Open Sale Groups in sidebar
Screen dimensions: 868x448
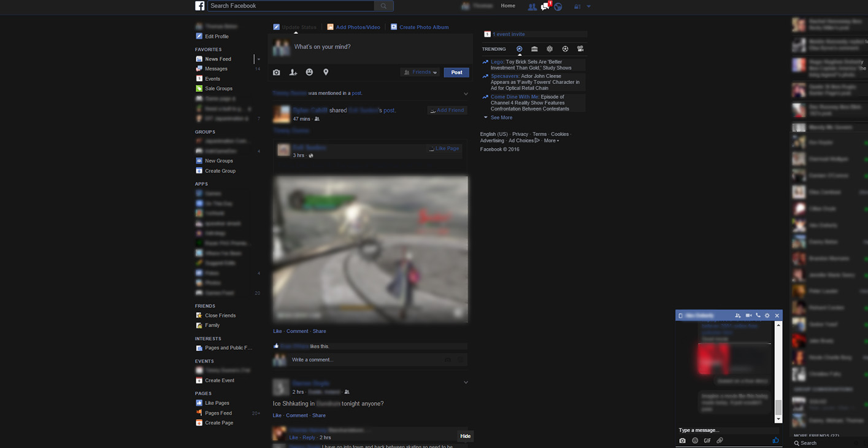pos(218,88)
